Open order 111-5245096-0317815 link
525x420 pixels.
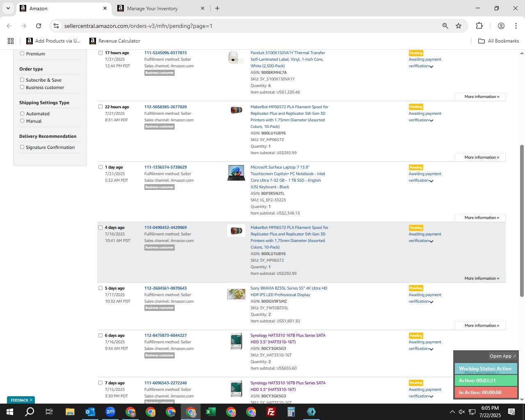pos(165,52)
